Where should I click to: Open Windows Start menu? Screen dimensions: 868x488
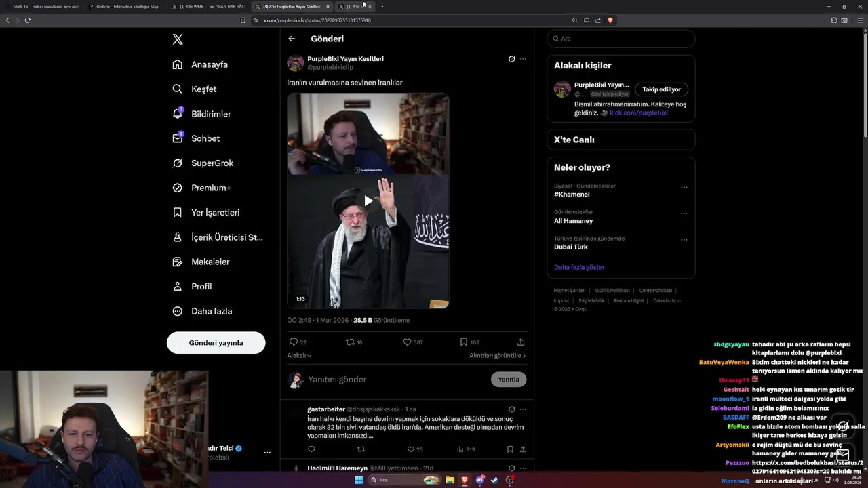pos(359,480)
